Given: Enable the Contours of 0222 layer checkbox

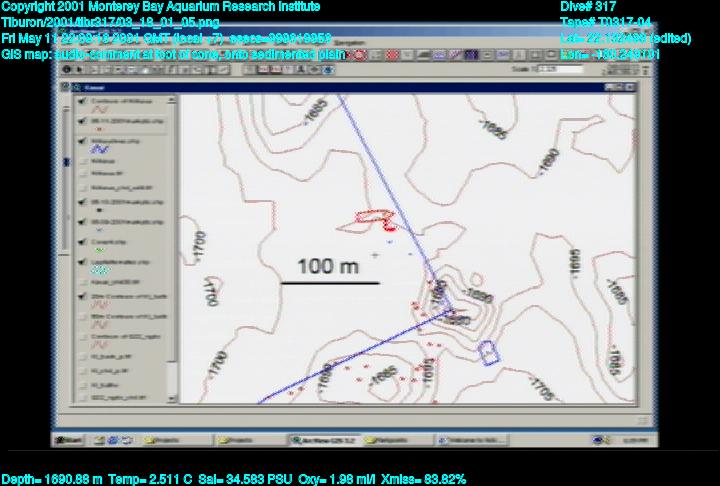Looking at the screenshot, I should click(x=83, y=337).
